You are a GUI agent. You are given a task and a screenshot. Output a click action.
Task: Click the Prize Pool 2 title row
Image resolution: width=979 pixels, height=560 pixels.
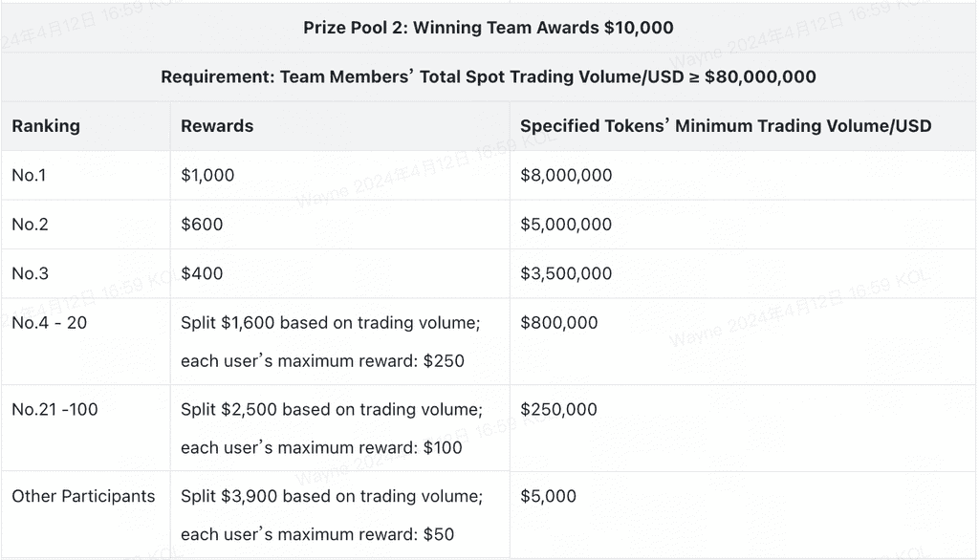tap(489, 28)
